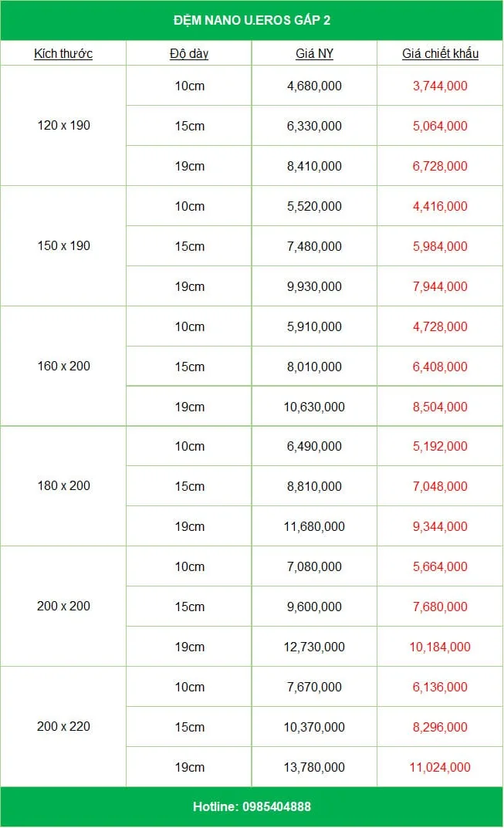Image resolution: width=504 pixels, height=828 pixels.
Task: Select the Giá NY column header
Action: 314,54
